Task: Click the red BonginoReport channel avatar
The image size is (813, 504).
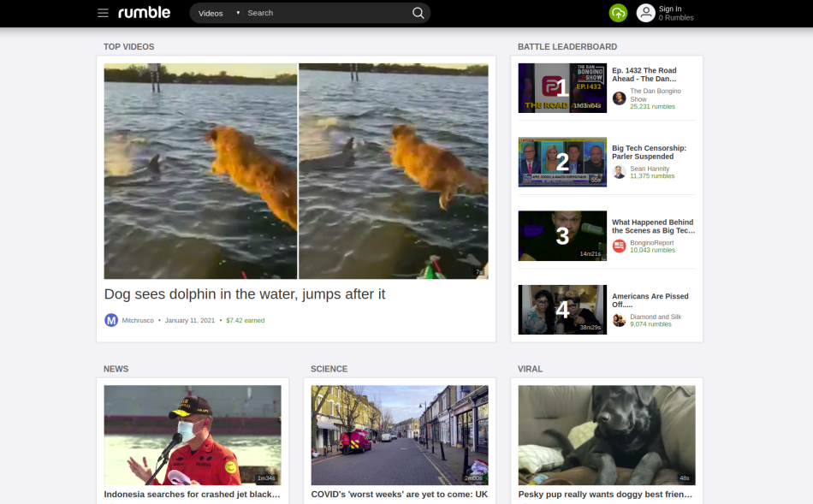Action: [x=619, y=246]
